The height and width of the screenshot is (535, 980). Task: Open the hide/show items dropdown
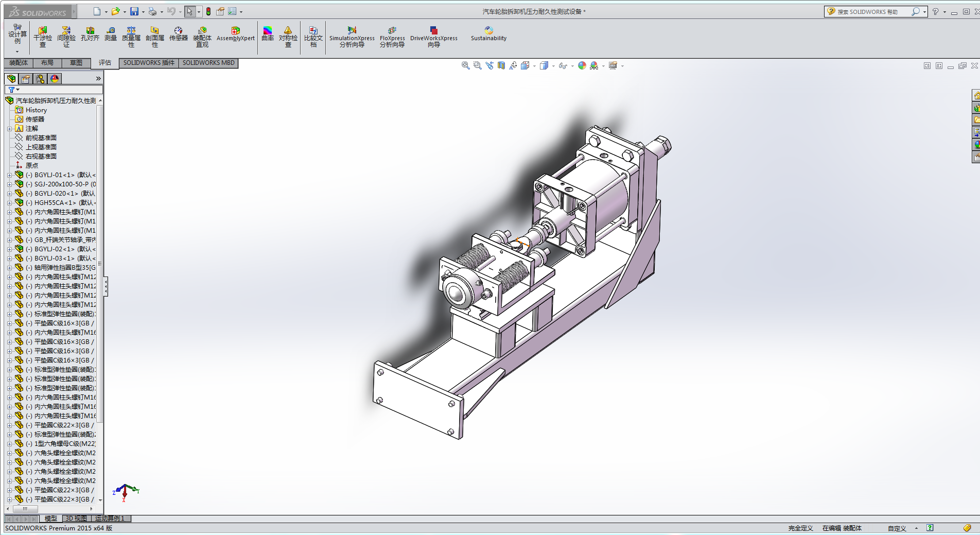click(x=572, y=66)
